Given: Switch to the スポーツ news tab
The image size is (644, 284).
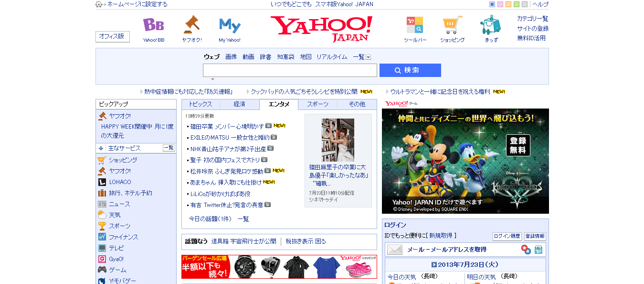Looking at the screenshot, I should pos(317,104).
